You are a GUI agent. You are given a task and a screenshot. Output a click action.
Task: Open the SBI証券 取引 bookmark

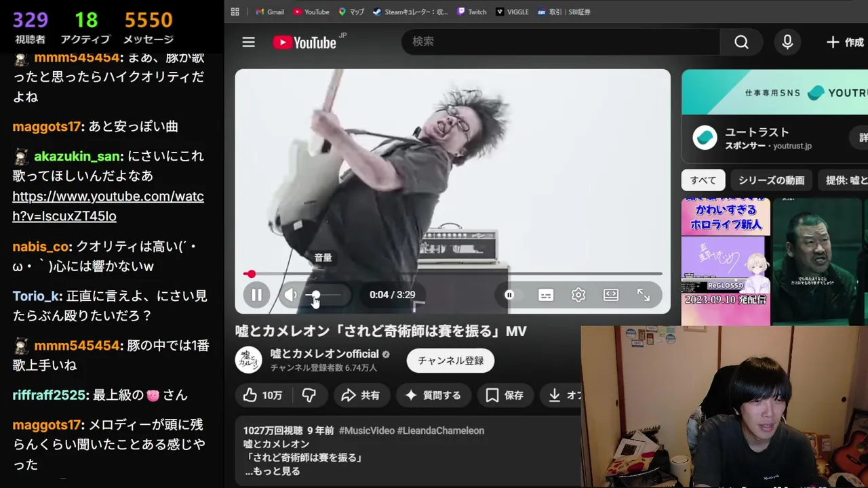click(x=565, y=12)
